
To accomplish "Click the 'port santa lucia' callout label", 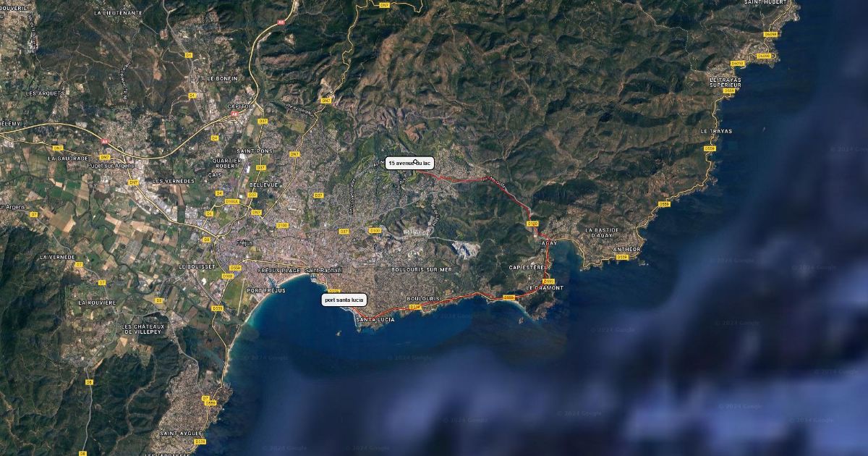I will pyautogui.click(x=344, y=300).
